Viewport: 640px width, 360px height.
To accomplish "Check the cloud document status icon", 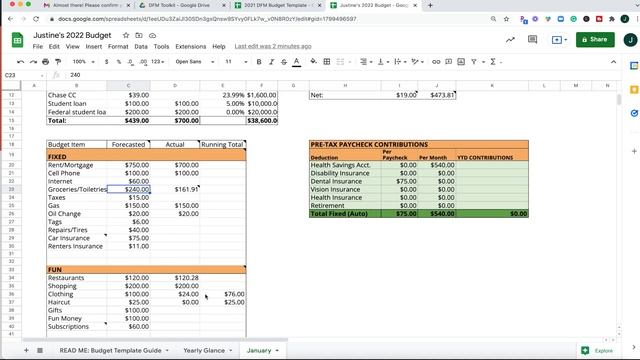I will (x=152, y=36).
